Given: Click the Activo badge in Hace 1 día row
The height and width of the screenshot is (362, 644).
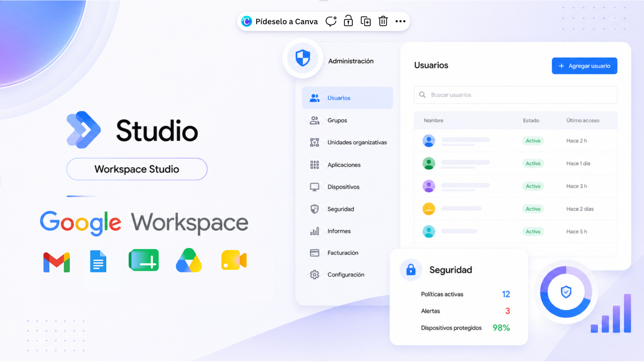Looking at the screenshot, I should (533, 164).
